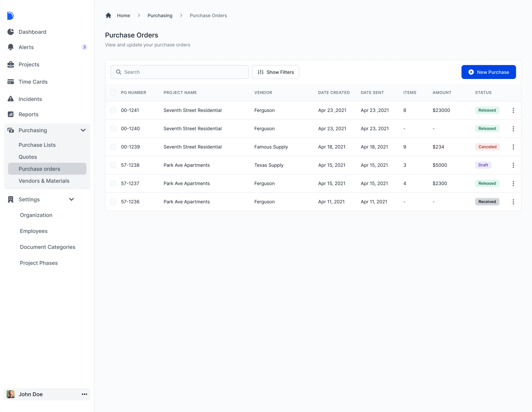
Task: Click the Dashboard icon in sidebar
Action: pos(11,32)
